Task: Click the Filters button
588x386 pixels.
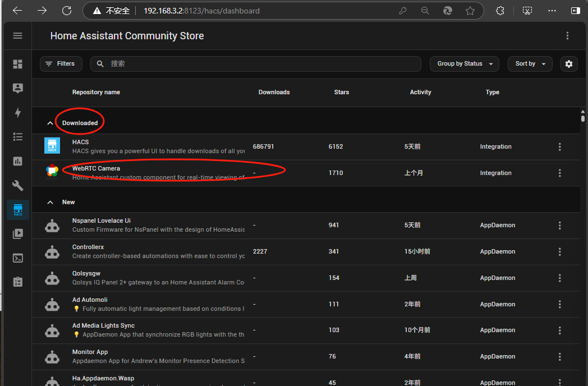Action: tap(61, 64)
